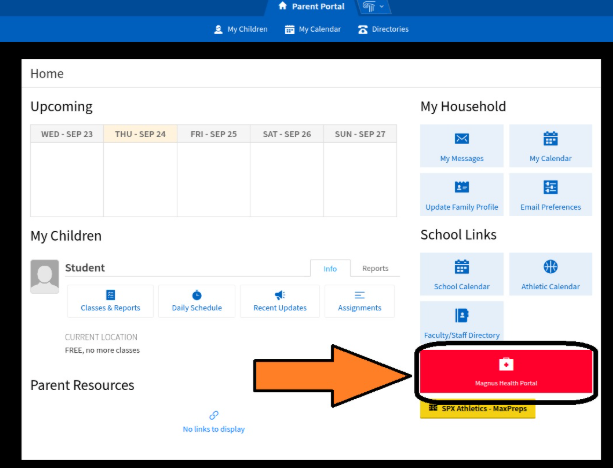The width and height of the screenshot is (613, 468).
Task: Click the student avatar thumbnail
Action: point(45,276)
